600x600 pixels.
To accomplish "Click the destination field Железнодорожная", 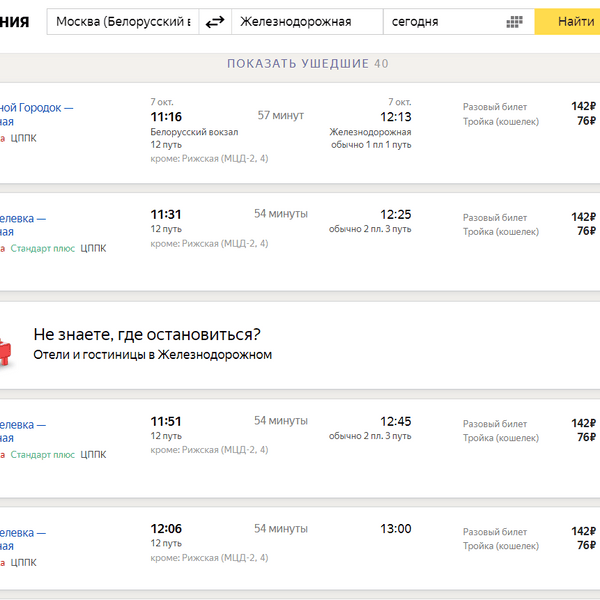I will point(305,22).
